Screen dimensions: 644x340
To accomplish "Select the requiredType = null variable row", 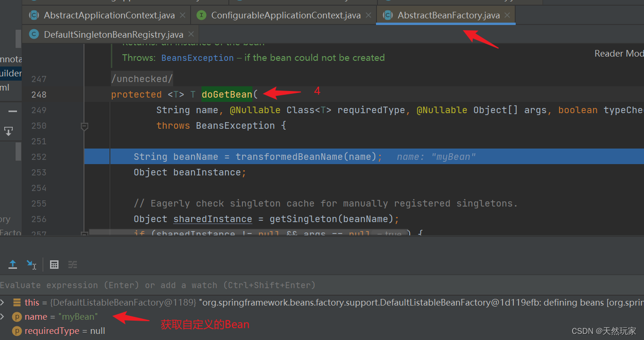I will pyautogui.click(x=322, y=331).
